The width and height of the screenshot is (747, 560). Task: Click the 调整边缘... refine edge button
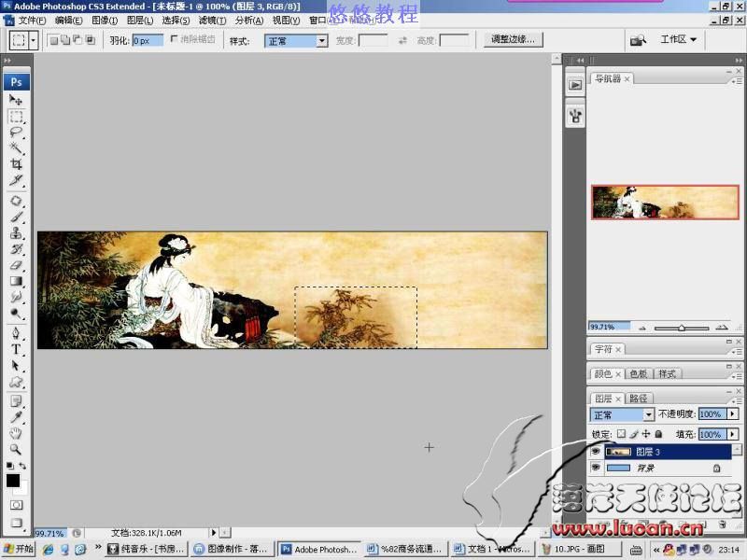513,39
